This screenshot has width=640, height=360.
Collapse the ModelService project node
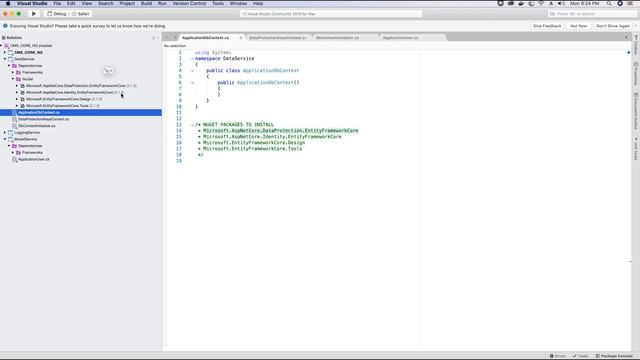click(x=5, y=139)
